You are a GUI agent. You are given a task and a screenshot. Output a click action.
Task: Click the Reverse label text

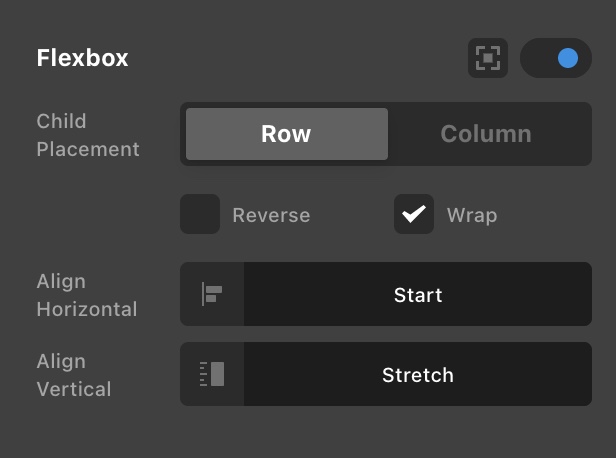[x=271, y=215]
